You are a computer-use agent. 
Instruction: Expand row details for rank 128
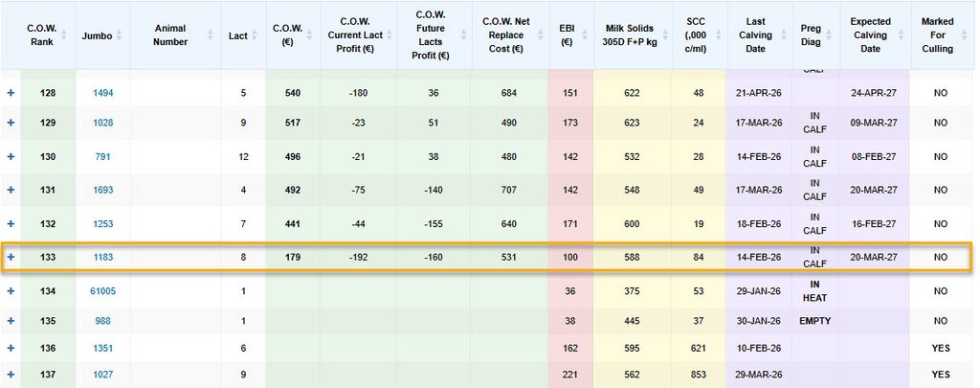(11, 93)
